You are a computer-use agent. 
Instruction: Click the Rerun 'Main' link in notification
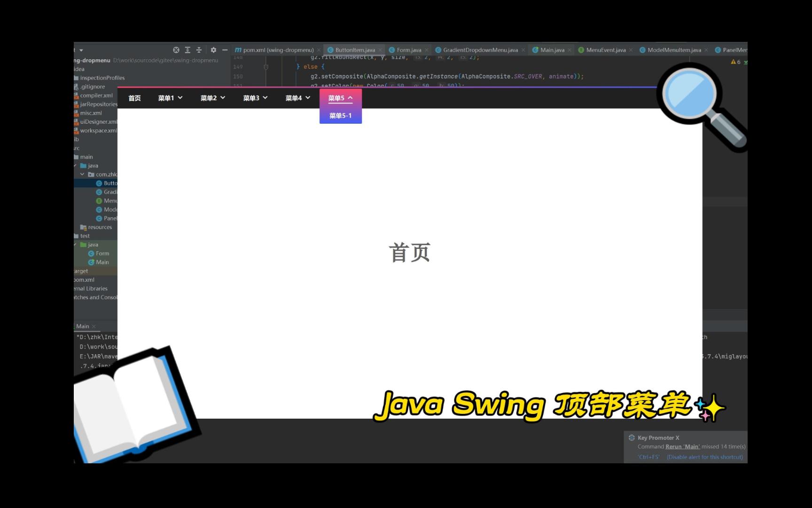[x=682, y=446]
